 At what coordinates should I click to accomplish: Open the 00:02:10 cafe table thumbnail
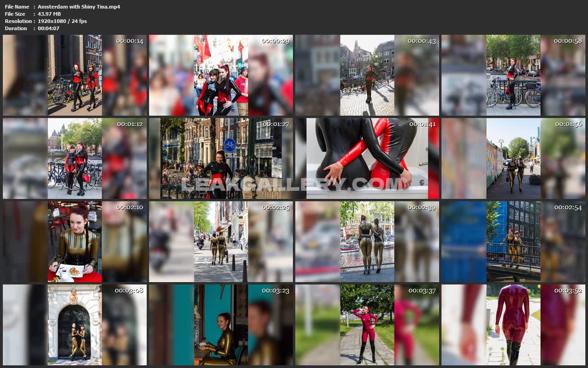[75, 242]
